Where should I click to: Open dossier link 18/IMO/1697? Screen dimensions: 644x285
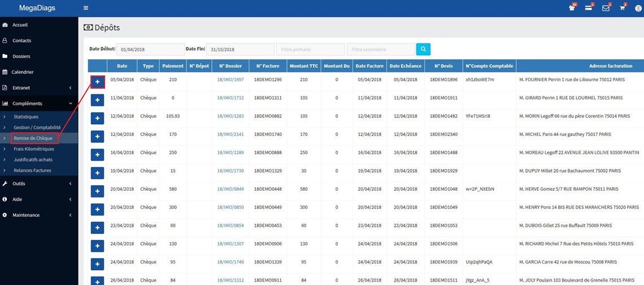(x=230, y=80)
